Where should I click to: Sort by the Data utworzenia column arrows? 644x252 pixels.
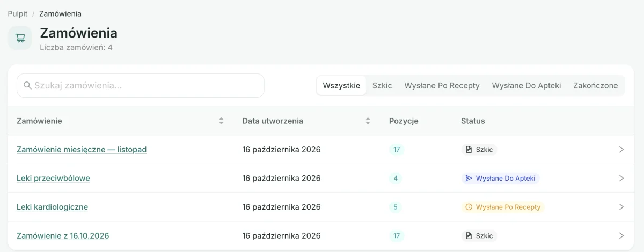368,121
